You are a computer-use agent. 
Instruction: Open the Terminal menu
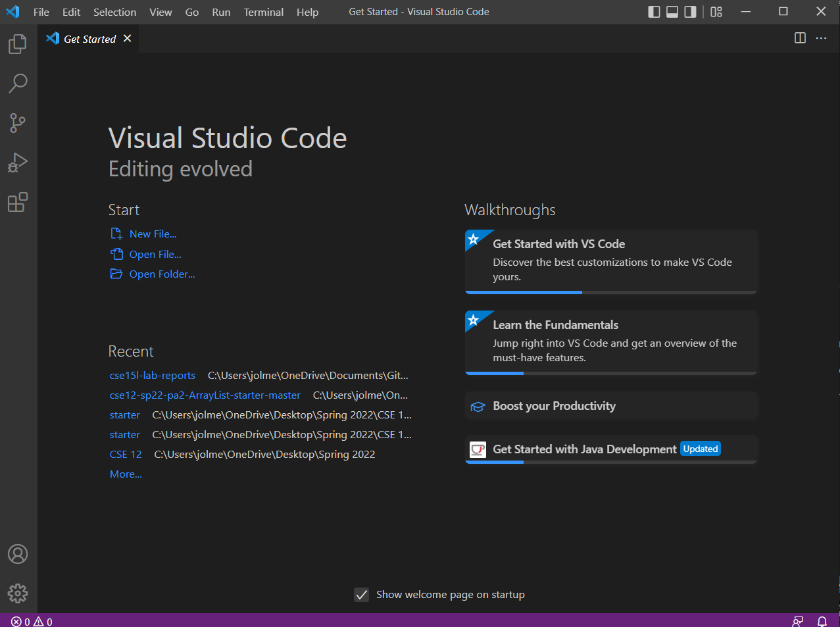263,12
